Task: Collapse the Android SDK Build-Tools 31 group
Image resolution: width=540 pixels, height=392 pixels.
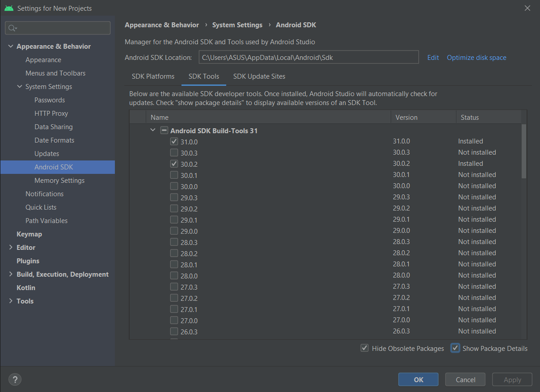Action: [x=153, y=131]
